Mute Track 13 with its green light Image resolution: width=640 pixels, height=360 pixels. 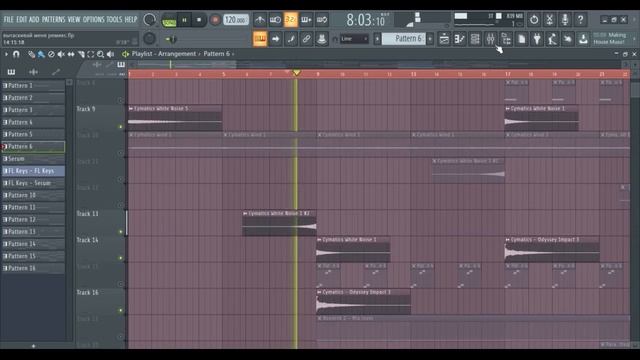click(120, 232)
